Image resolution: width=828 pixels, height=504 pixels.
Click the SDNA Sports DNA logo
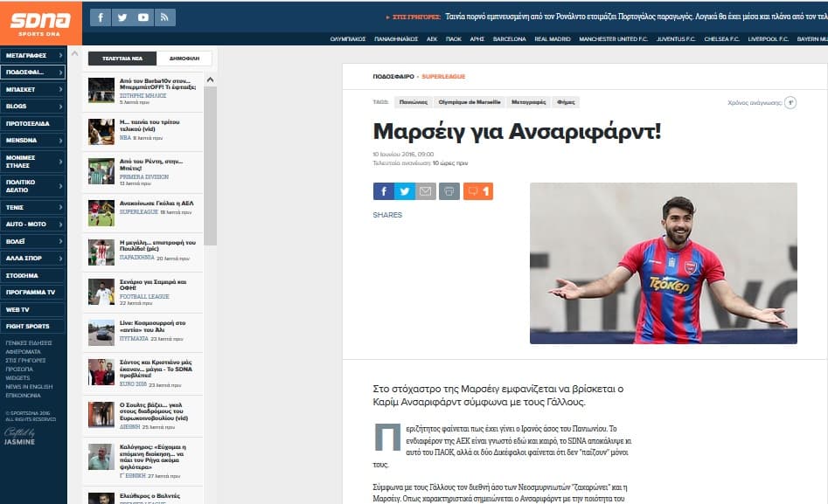41,24
